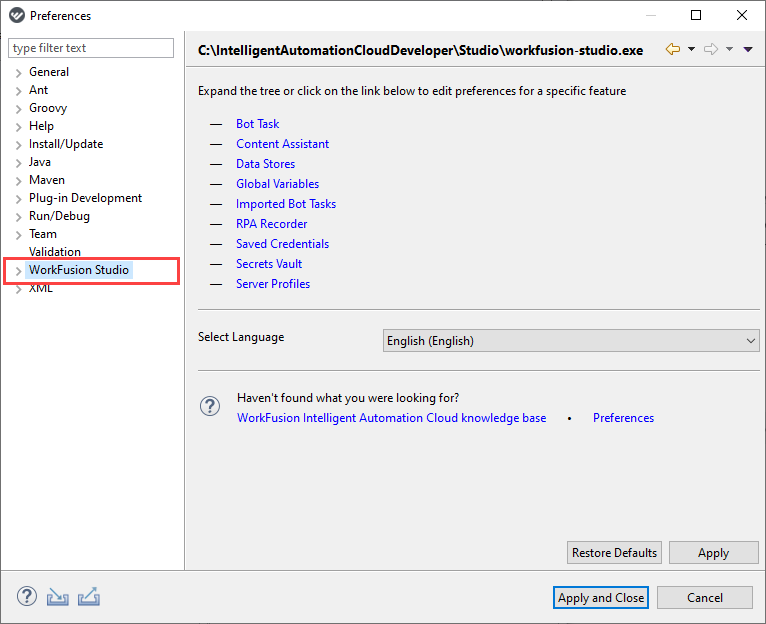This screenshot has width=766, height=624.
Task: Expand the WorkFusion Studio tree node
Action: click(x=19, y=271)
